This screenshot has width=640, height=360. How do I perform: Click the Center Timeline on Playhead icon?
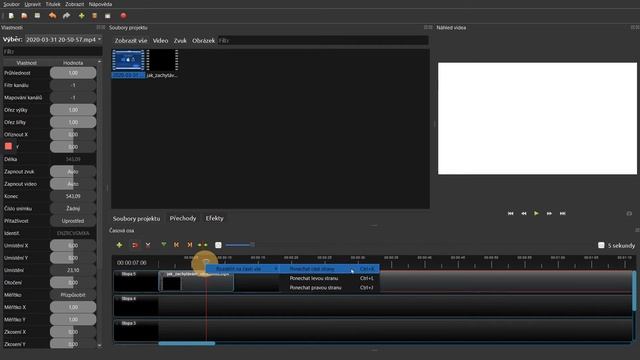click(202, 245)
